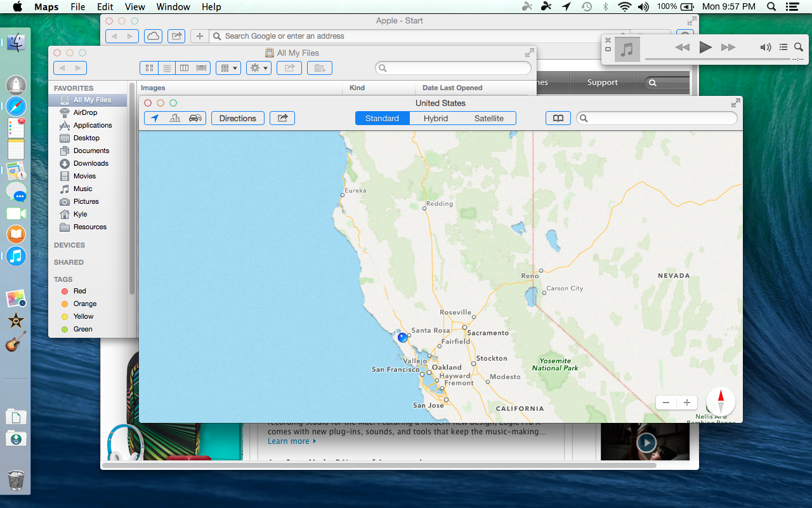Click the Maps share button
The image size is (812, 508).
pos(282,118)
